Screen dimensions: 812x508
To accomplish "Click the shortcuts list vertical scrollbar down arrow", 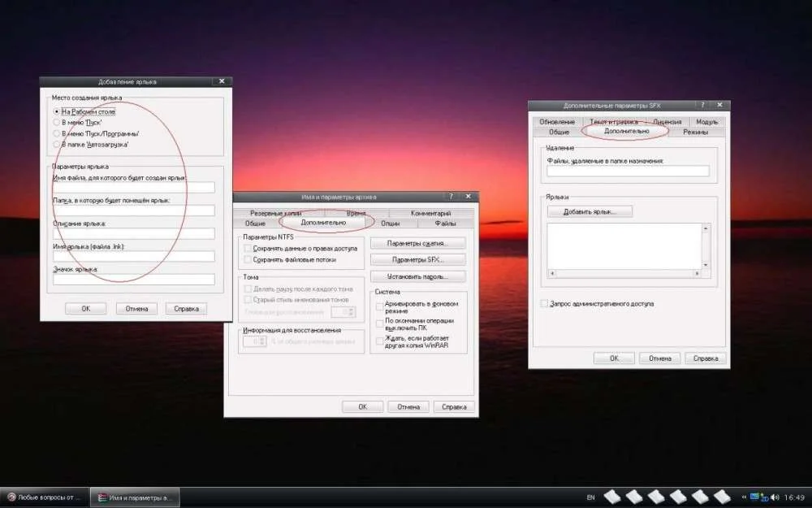I will [706, 265].
